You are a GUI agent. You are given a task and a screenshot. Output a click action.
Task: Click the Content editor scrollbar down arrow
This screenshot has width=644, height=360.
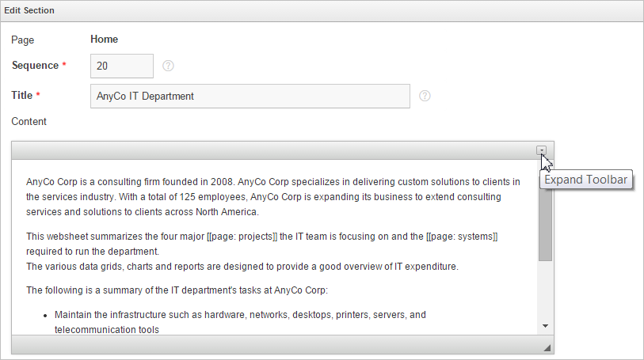[546, 326]
